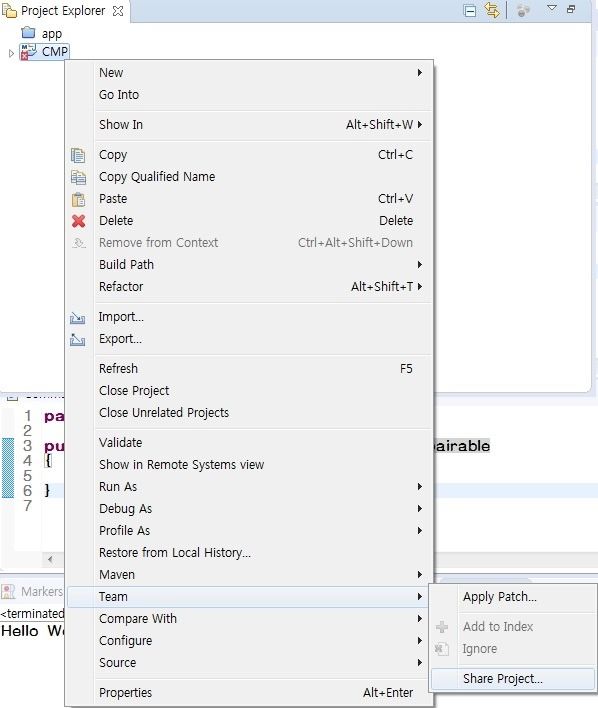Open Properties from context menu

[x=250, y=693]
